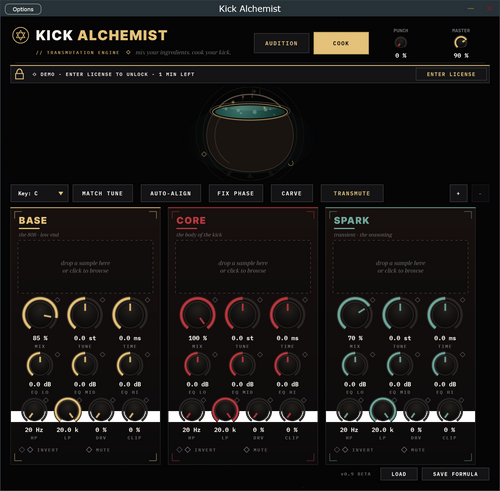Click the PUNCH knob
500x491 pixels.
coord(401,43)
